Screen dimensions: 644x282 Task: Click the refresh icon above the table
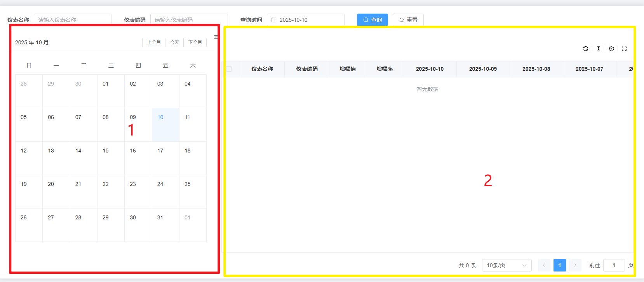click(586, 49)
